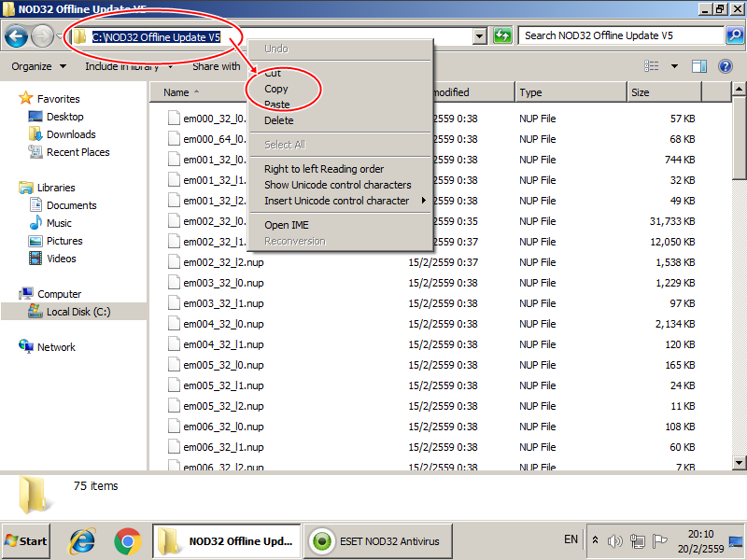Click the search magnifier icon
The width and height of the screenshot is (747, 560).
point(735,35)
